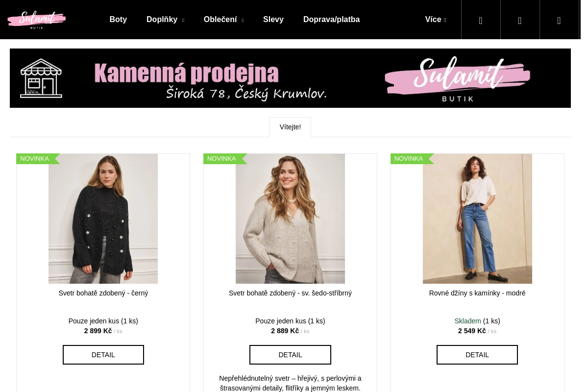Open the Doprava/platba page
The height and width of the screenshot is (392, 588).
331,20
